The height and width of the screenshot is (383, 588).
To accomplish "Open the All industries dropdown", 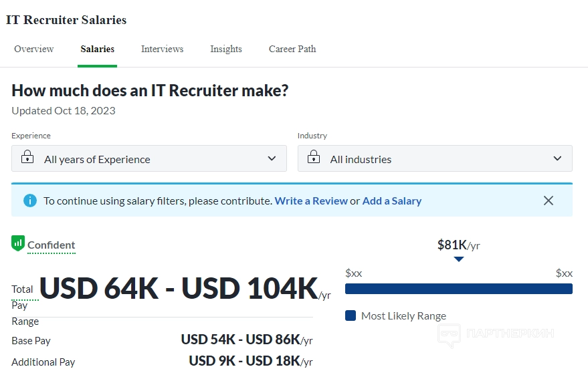I will click(x=435, y=159).
